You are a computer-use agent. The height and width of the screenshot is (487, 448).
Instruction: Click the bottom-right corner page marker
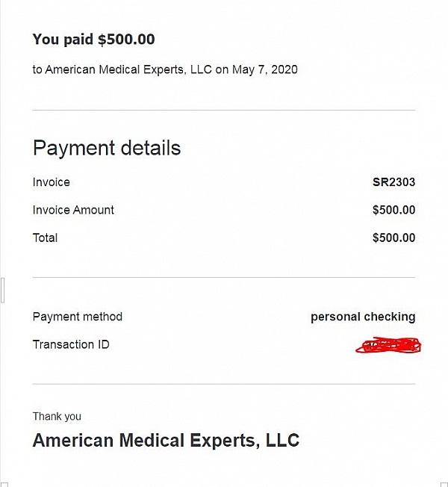coord(444,485)
